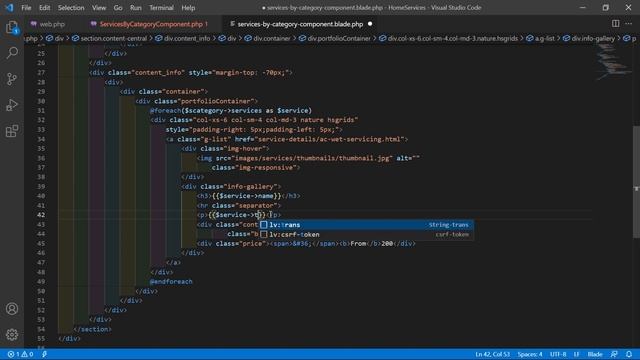Viewport: 640px width, 360px height.
Task: Click the hr separator tag on line 41
Action: (239, 205)
